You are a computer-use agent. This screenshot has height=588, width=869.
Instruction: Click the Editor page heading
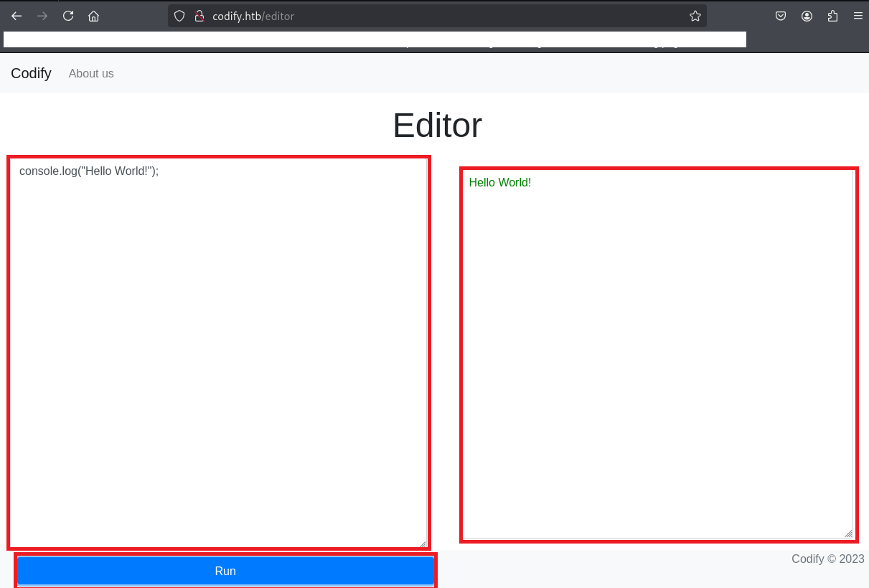[437, 125]
